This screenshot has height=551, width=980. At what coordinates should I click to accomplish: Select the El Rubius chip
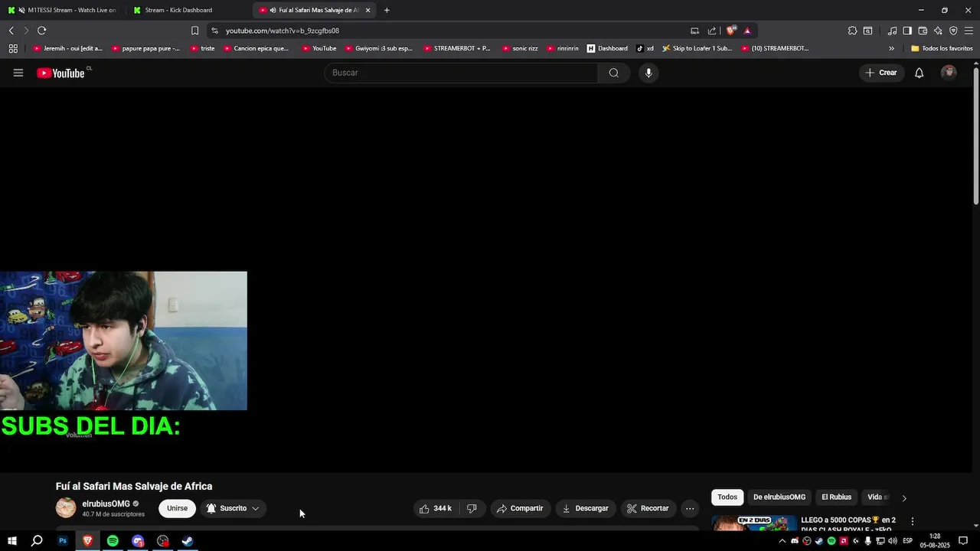[x=836, y=497]
